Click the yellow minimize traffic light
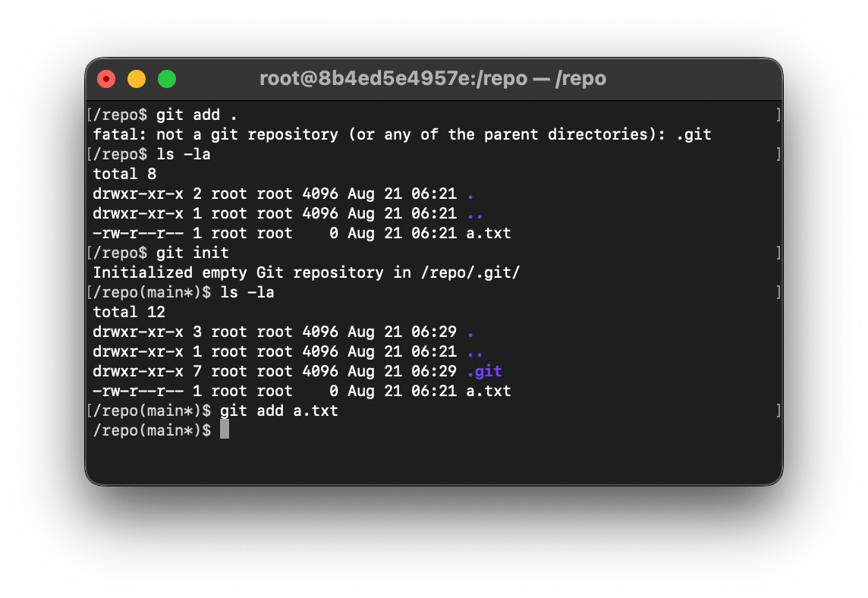The image size is (868, 598). click(x=137, y=78)
